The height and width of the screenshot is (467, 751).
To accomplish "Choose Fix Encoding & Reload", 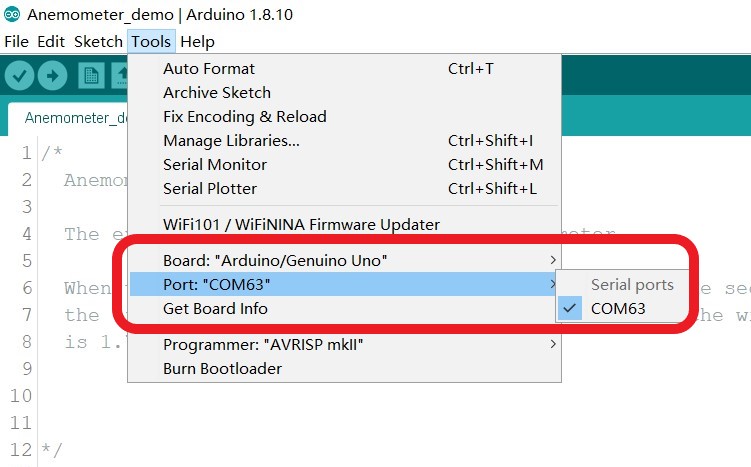I will pos(344,116).
